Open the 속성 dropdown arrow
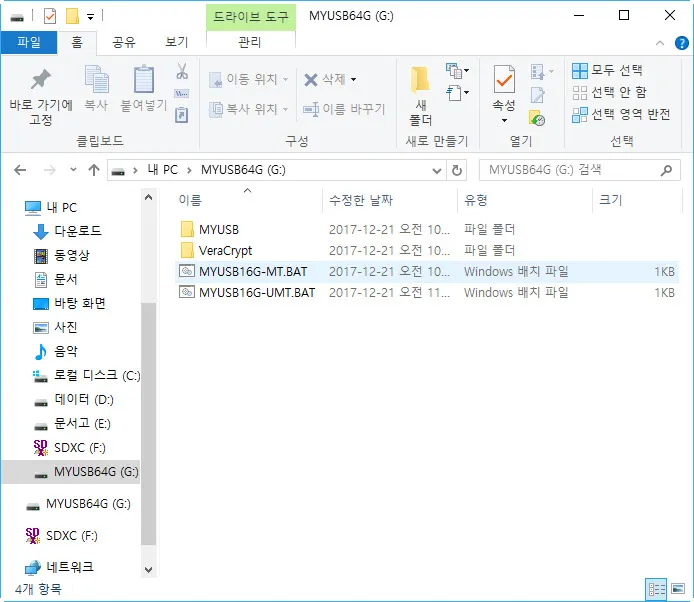The image size is (694, 602). (504, 121)
